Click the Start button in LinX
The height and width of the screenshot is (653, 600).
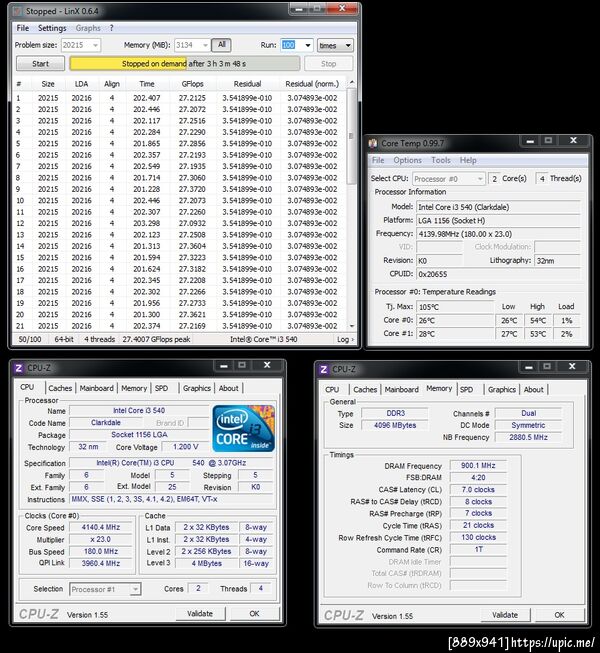[40, 64]
